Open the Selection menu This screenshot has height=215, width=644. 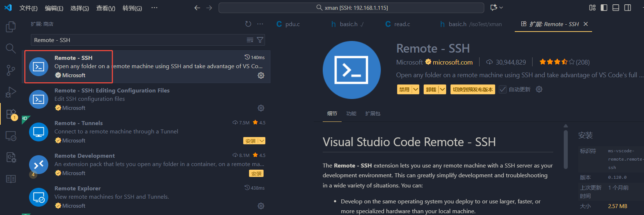(80, 8)
